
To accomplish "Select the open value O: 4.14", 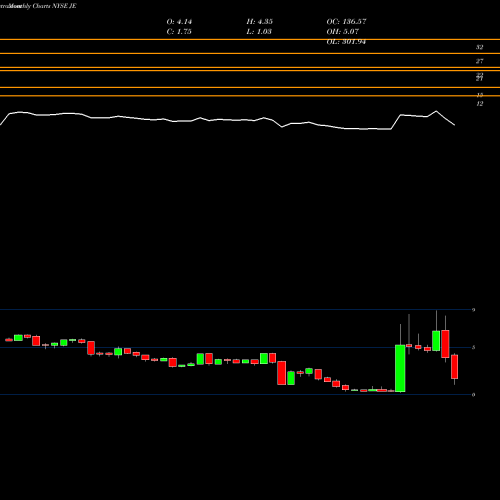I will click(x=179, y=22).
